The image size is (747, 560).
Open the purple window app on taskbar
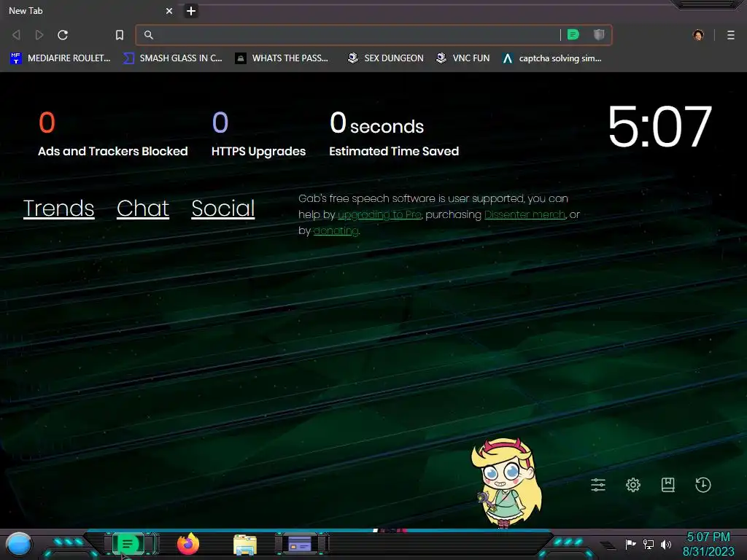(x=300, y=544)
